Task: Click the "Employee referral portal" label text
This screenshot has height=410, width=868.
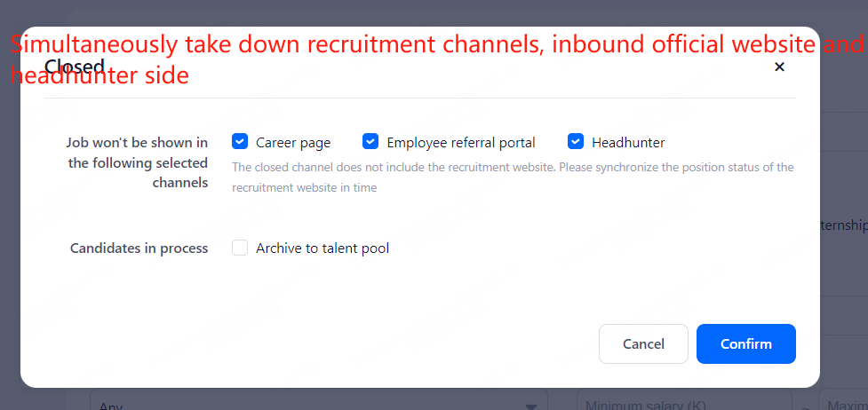Action: point(461,143)
